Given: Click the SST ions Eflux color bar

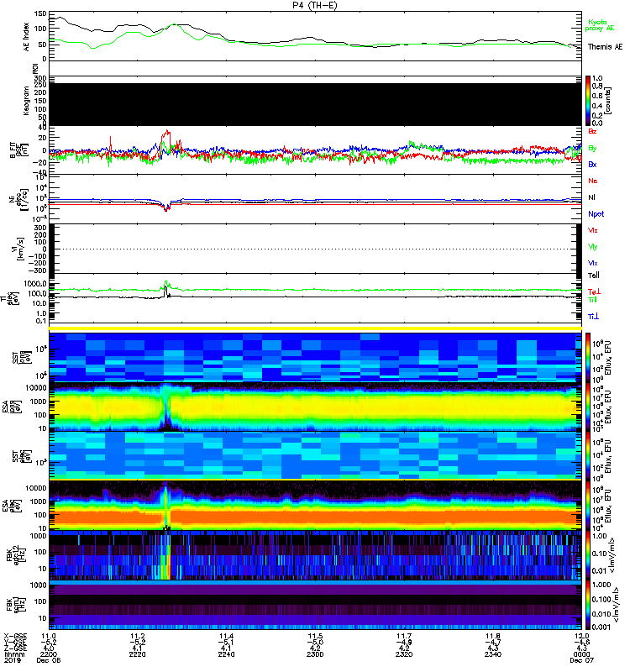Looking at the screenshot, I should coord(587,357).
